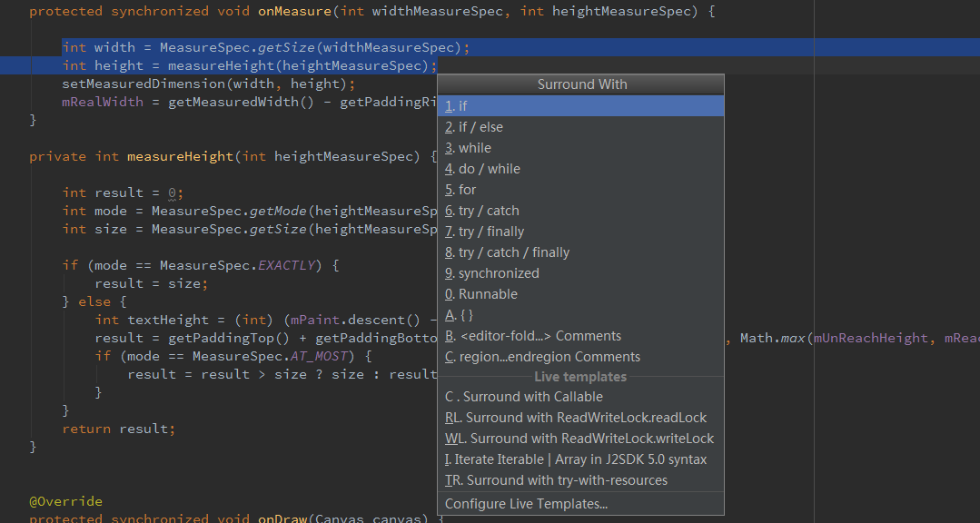Select the "if" surround option
The width and height of the screenshot is (980, 523).
click(463, 106)
